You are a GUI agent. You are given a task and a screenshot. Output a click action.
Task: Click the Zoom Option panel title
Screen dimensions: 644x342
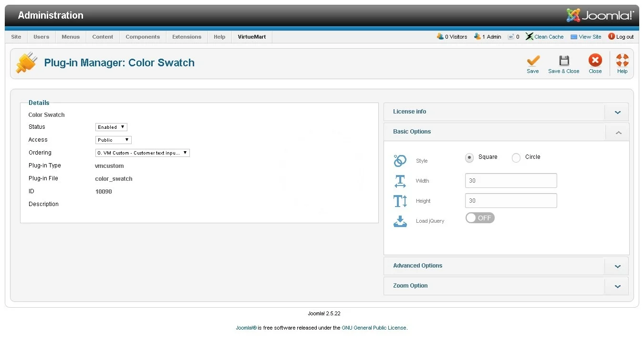[410, 286]
